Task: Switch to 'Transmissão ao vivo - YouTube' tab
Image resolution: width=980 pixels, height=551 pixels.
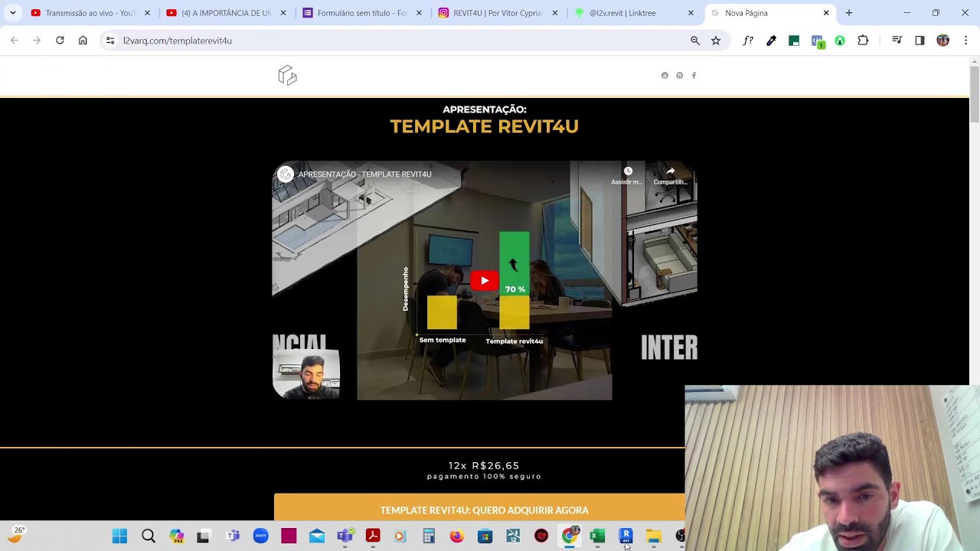Action: pyautogui.click(x=89, y=13)
